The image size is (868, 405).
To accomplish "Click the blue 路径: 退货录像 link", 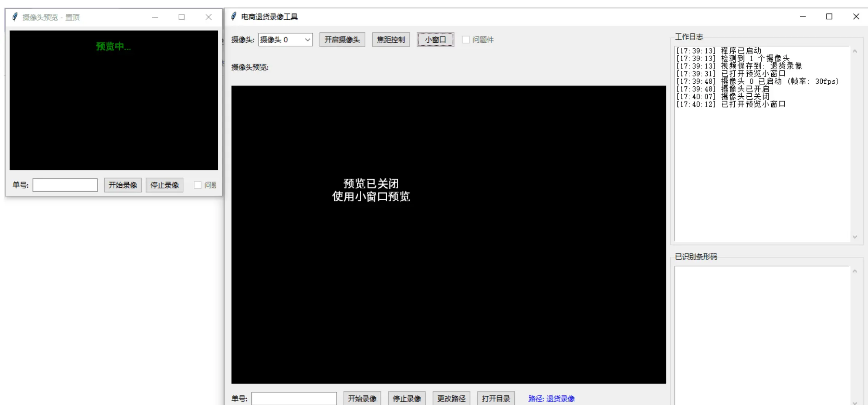I will (551, 399).
